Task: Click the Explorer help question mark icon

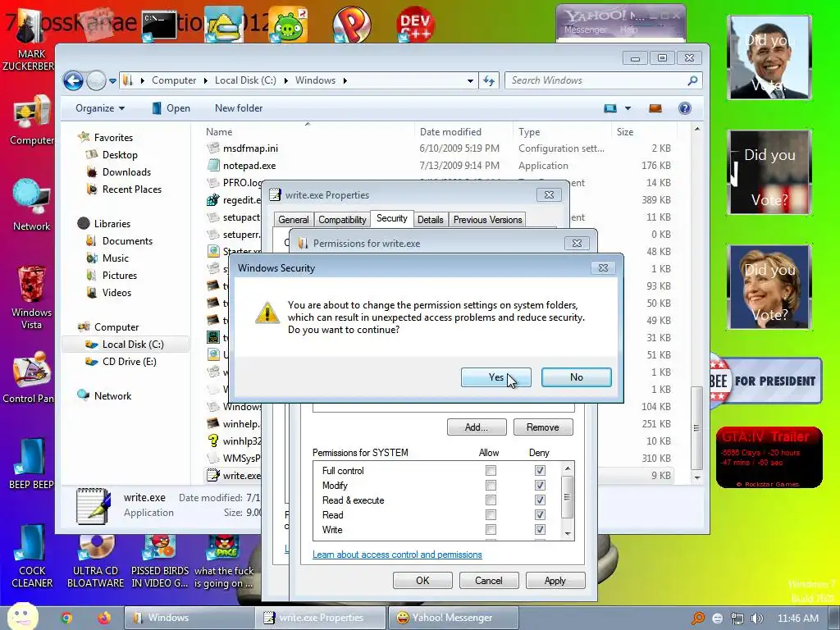Action: pyautogui.click(x=685, y=108)
